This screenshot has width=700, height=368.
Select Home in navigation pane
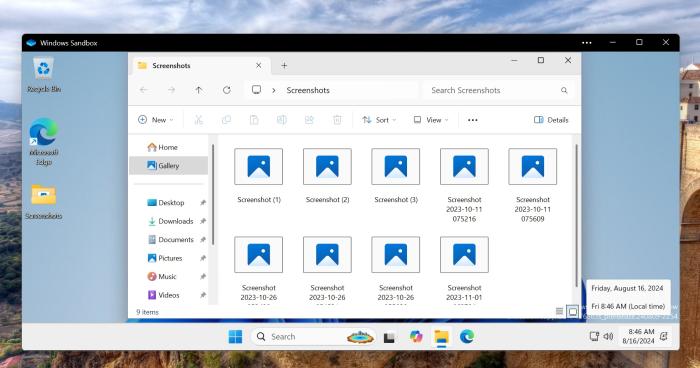pos(168,147)
